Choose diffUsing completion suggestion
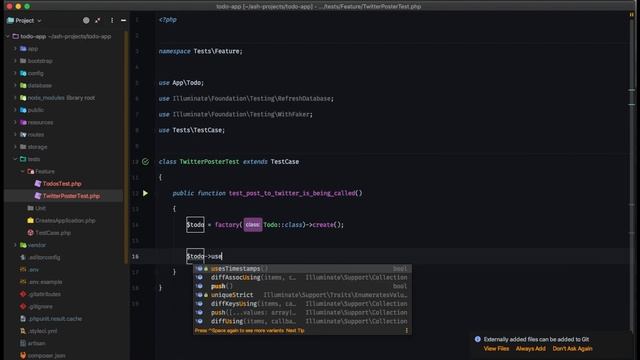This screenshot has height=360, width=640. [x=302, y=321]
